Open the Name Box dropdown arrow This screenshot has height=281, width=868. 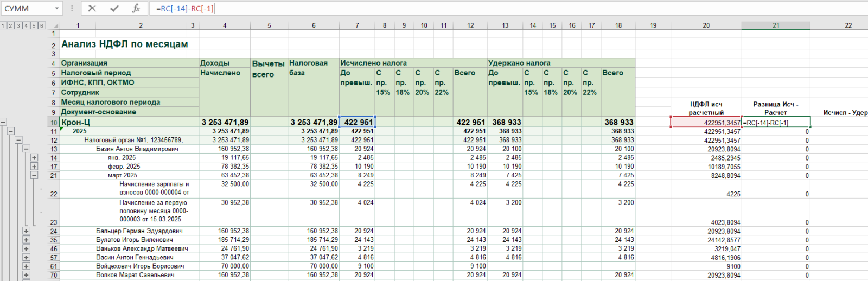click(x=57, y=9)
